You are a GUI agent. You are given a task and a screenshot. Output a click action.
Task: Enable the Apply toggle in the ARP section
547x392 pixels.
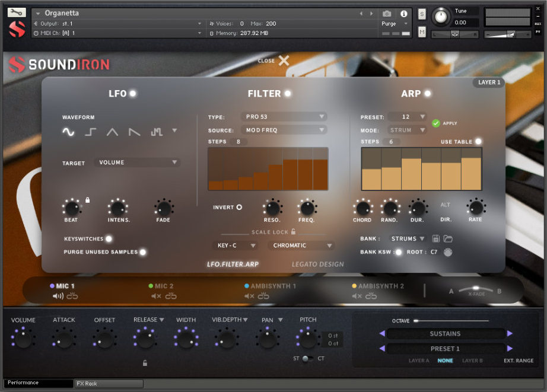437,123
